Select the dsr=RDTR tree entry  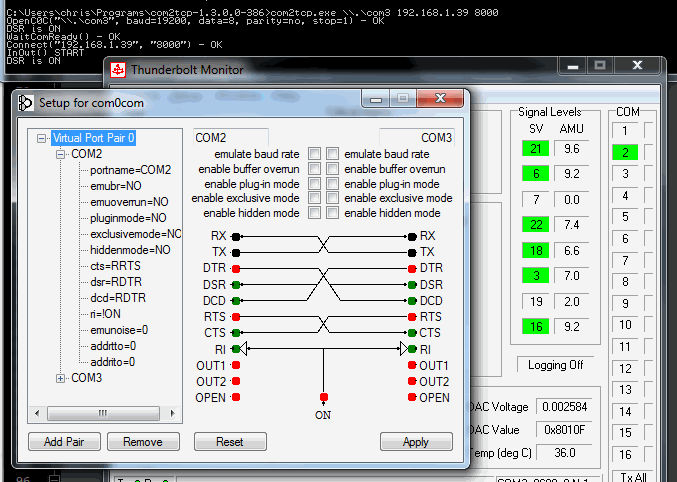coord(116,282)
